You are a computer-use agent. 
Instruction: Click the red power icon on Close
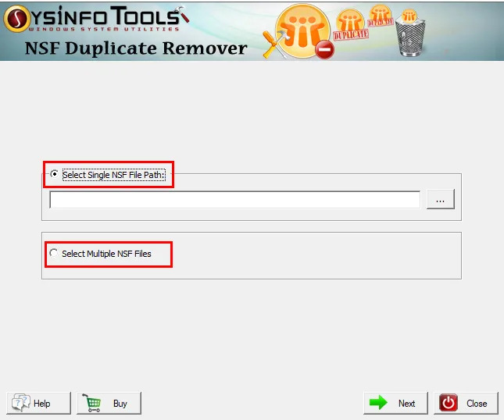(x=449, y=403)
